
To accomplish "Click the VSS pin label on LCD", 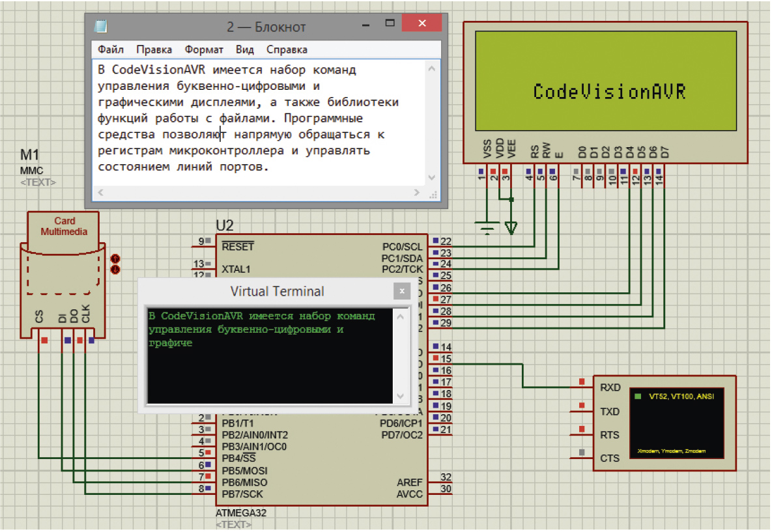I will tap(487, 149).
